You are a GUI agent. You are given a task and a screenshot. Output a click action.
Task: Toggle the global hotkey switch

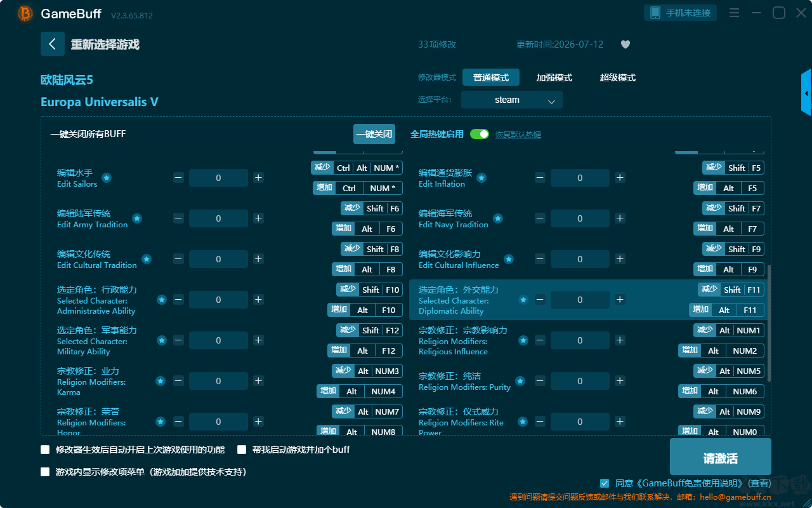480,134
